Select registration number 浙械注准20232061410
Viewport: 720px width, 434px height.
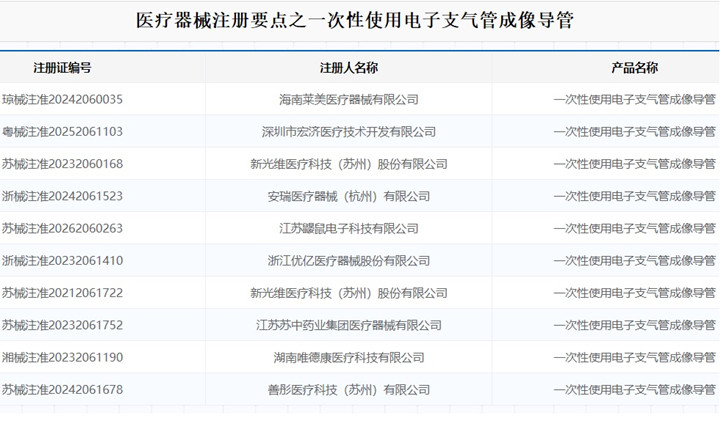click(x=62, y=261)
